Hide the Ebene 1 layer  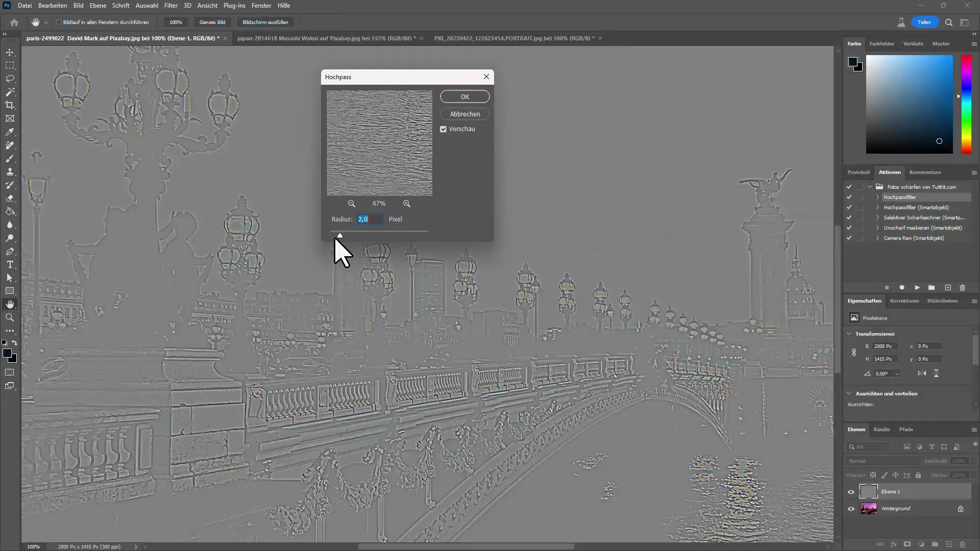[x=851, y=492]
